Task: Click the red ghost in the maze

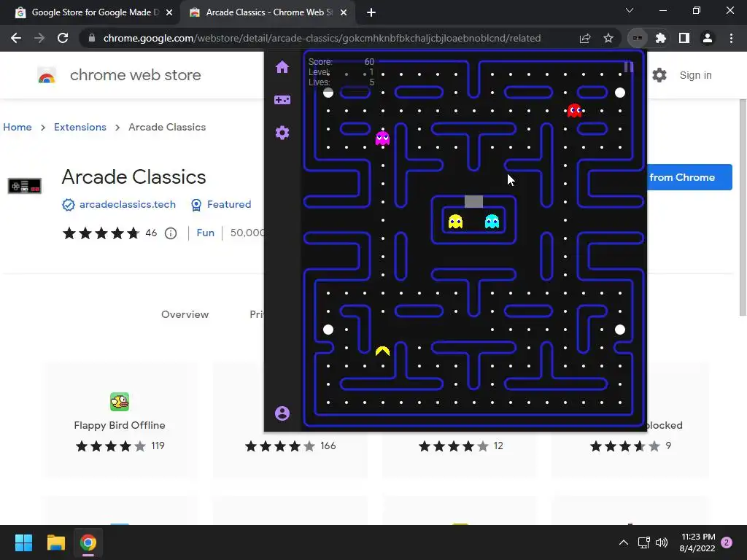Action: pyautogui.click(x=575, y=111)
